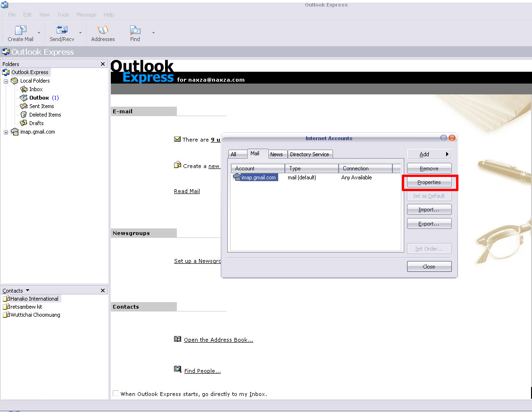
Task: Open the Addresses book icon
Action: coord(103,30)
